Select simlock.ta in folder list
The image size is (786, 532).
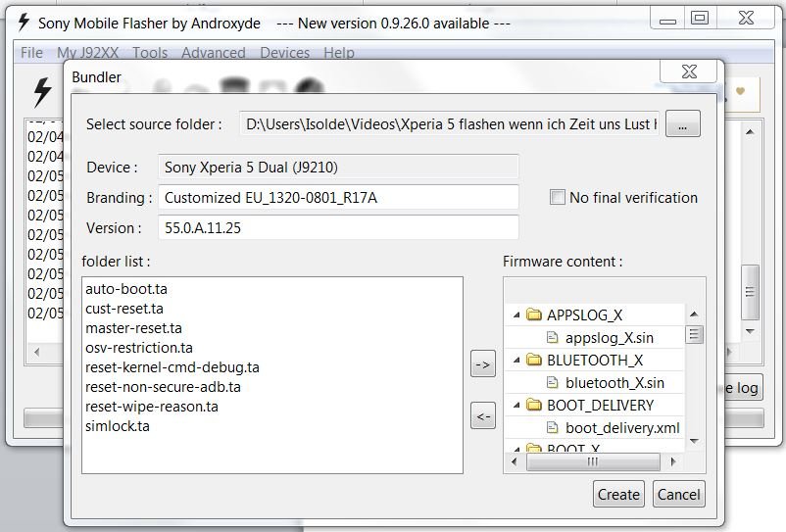click(x=118, y=426)
